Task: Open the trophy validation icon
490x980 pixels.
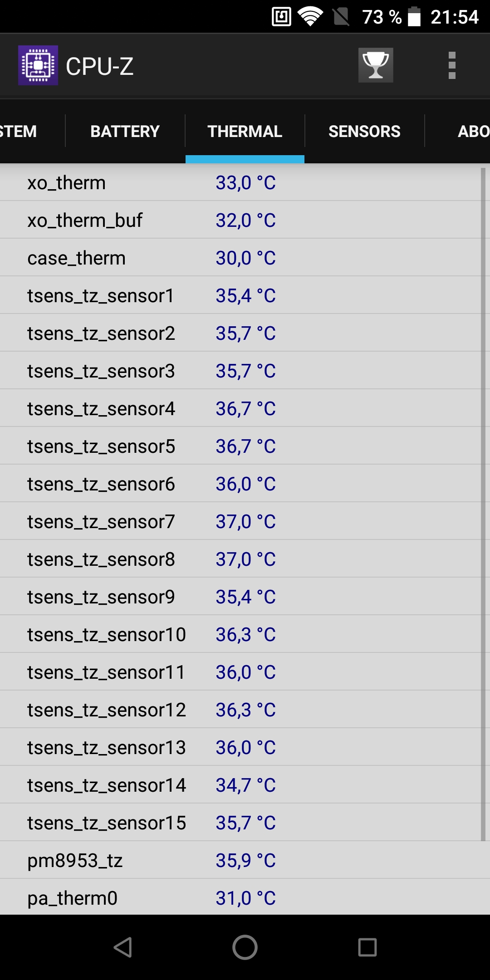Action: [376, 65]
